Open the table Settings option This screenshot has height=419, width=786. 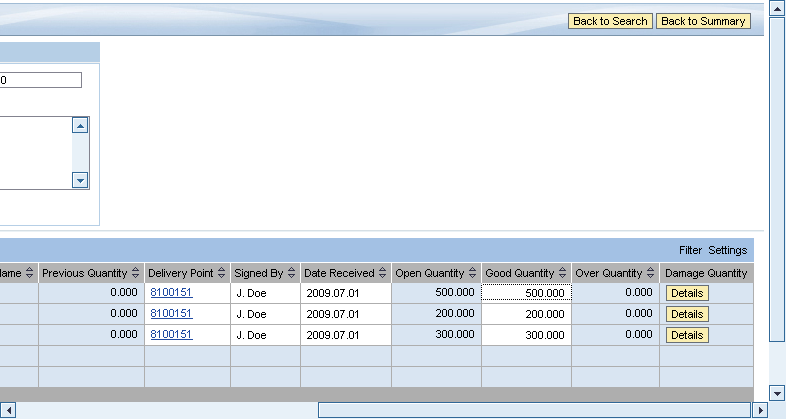[x=728, y=250]
